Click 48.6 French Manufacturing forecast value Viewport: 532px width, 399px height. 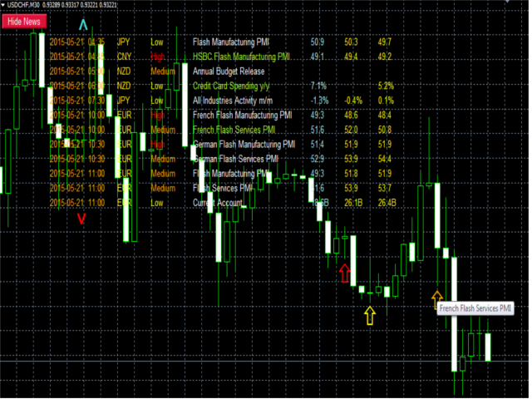(351, 115)
